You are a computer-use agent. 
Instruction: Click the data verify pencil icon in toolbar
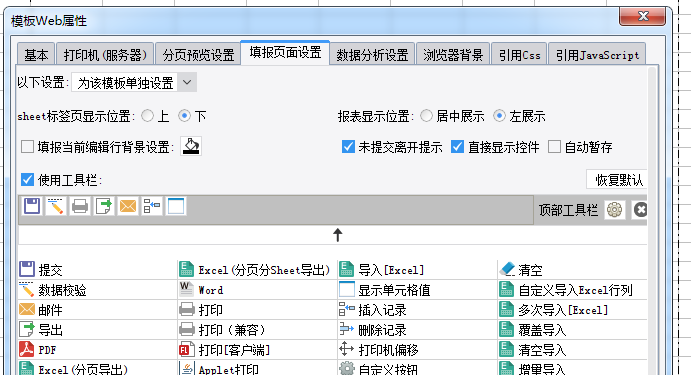pyautogui.click(x=56, y=206)
